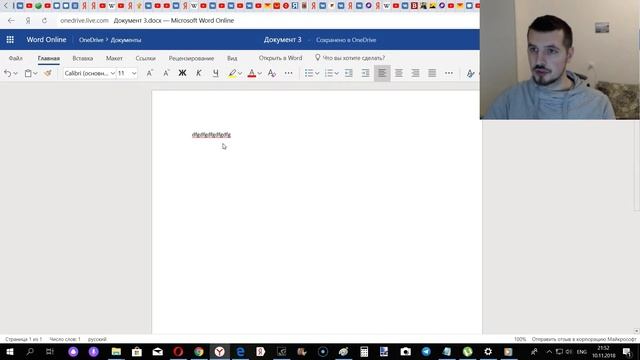Expand the Paste options dropdown arrow
640x360 pixels.
(36, 73)
